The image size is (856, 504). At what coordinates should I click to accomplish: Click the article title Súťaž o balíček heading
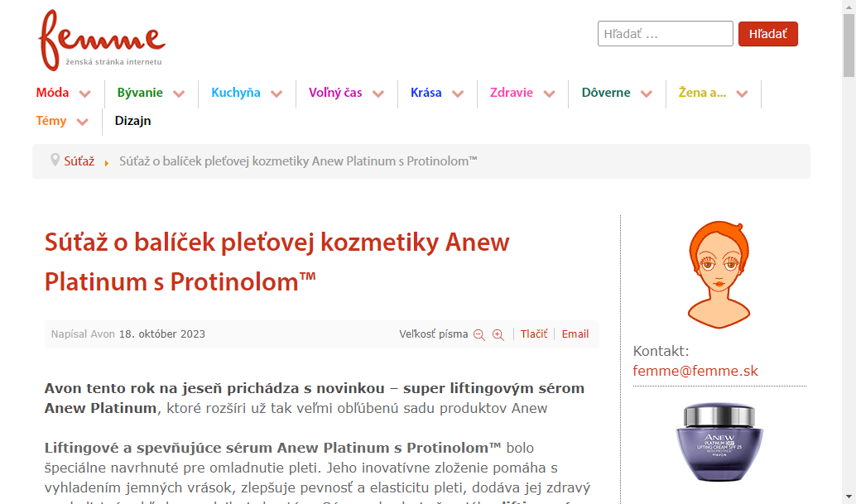[277, 262]
